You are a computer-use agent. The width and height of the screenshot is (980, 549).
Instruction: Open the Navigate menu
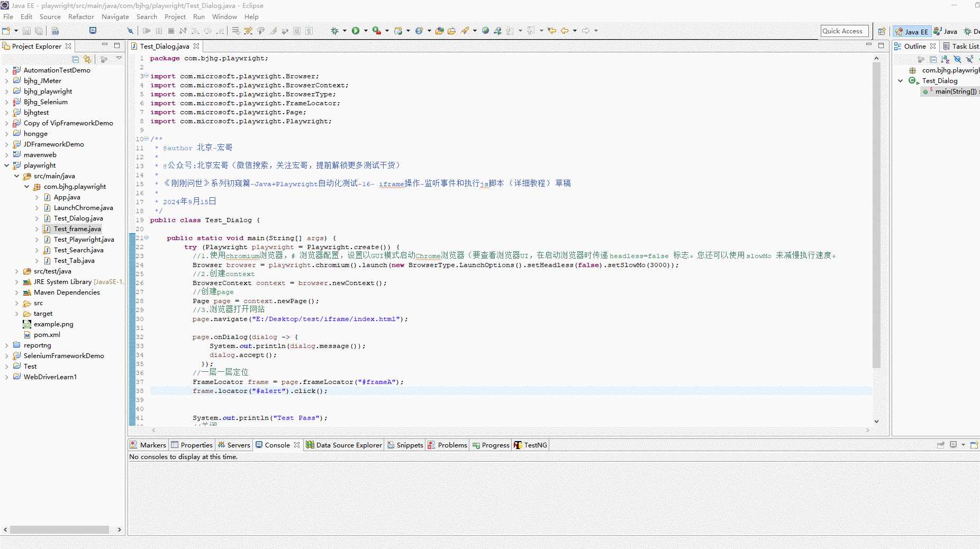115,17
